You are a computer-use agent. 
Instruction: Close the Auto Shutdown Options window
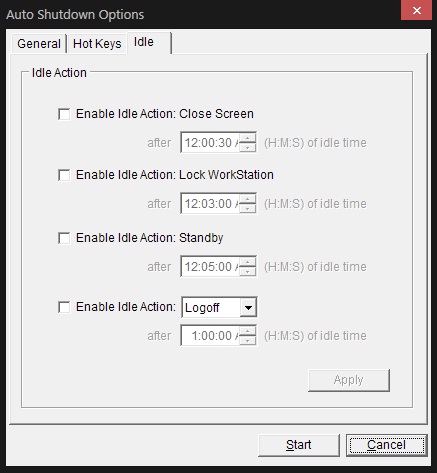click(x=416, y=11)
